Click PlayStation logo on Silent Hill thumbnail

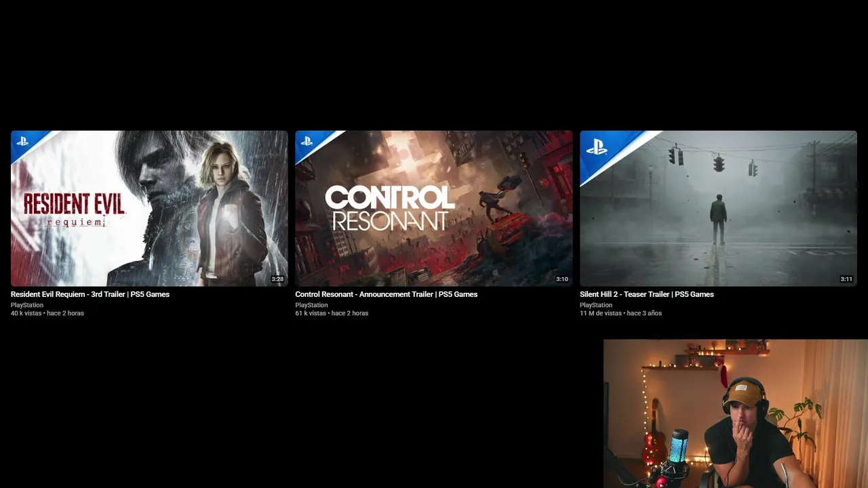[x=597, y=147]
